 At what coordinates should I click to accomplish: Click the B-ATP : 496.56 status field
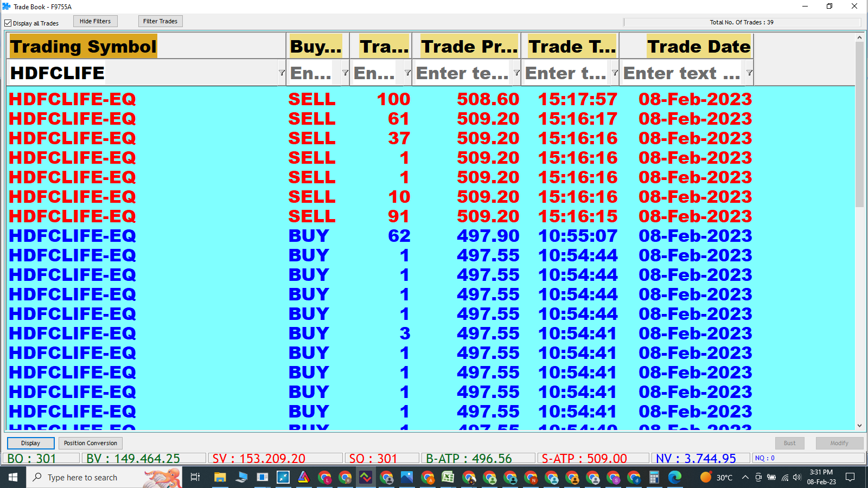coord(478,458)
